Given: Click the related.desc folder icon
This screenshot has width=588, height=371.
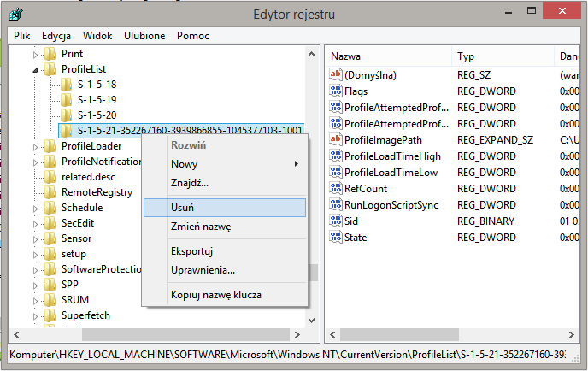Looking at the screenshot, I should 50,177.
